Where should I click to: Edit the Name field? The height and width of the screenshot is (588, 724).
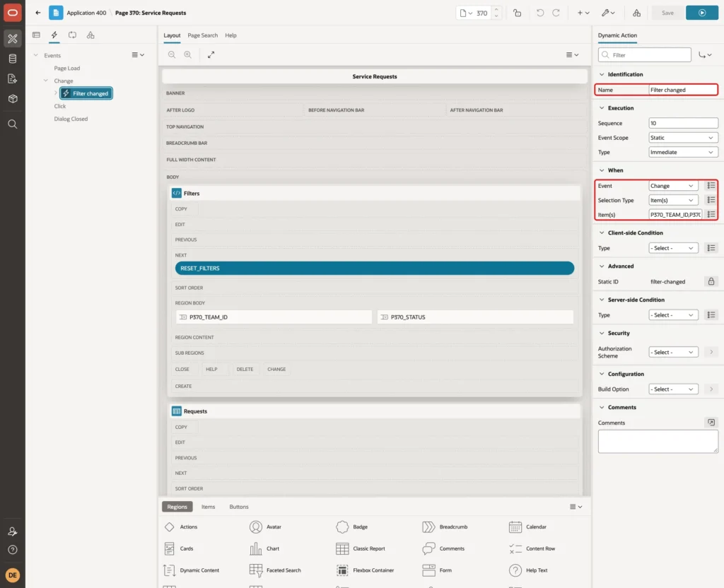[683, 90]
